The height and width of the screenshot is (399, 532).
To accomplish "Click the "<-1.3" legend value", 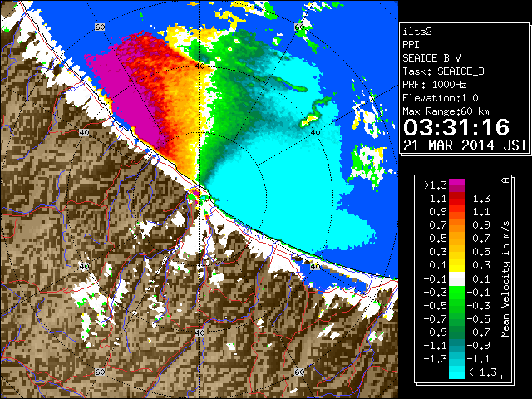I will pos(483,372).
